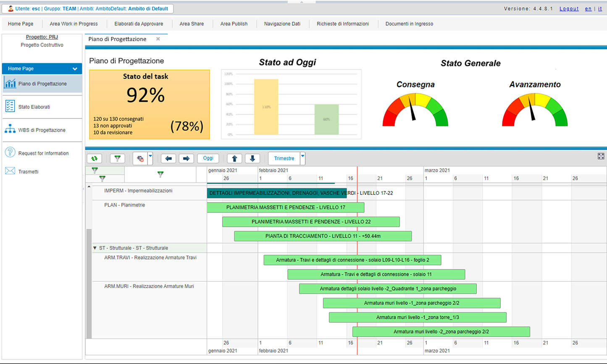
Task: Click the top-left column filter funnel
Action: coord(95,170)
